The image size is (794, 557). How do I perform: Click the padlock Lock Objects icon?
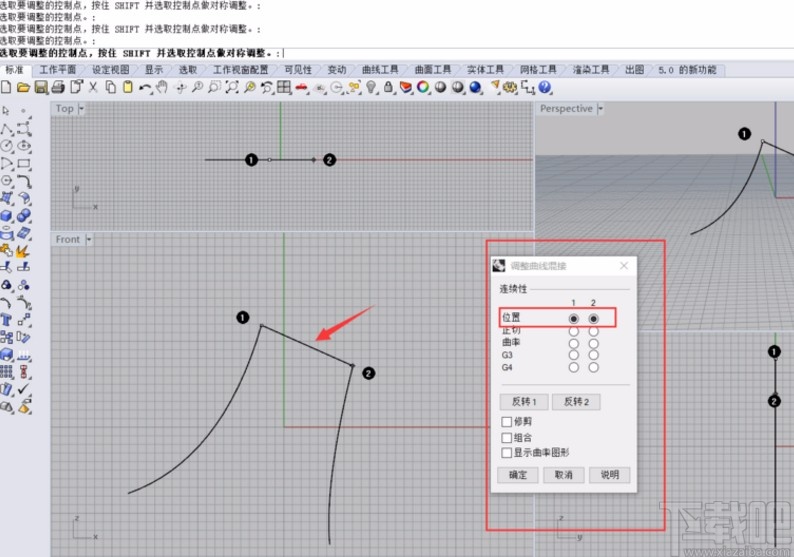click(388, 88)
